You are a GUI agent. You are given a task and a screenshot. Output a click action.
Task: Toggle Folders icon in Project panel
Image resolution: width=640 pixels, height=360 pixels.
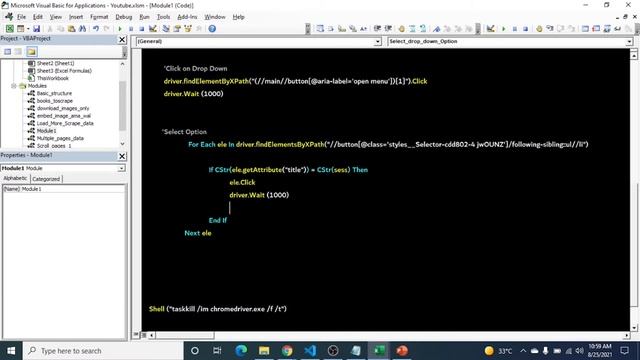32,51
